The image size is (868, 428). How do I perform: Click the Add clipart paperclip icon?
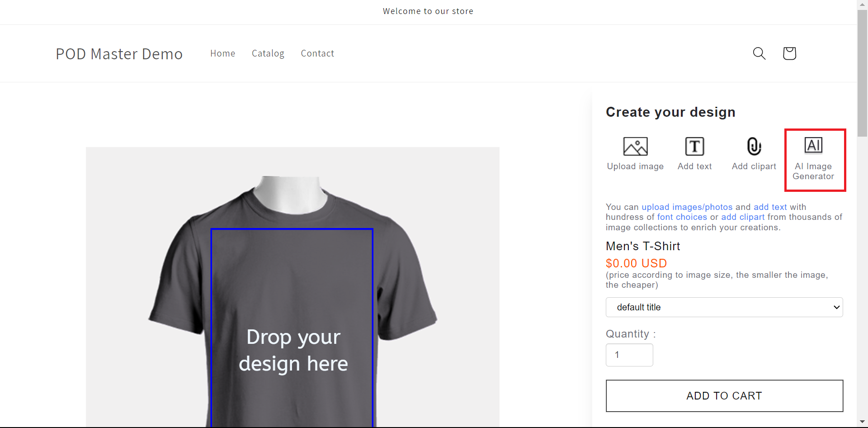click(754, 147)
